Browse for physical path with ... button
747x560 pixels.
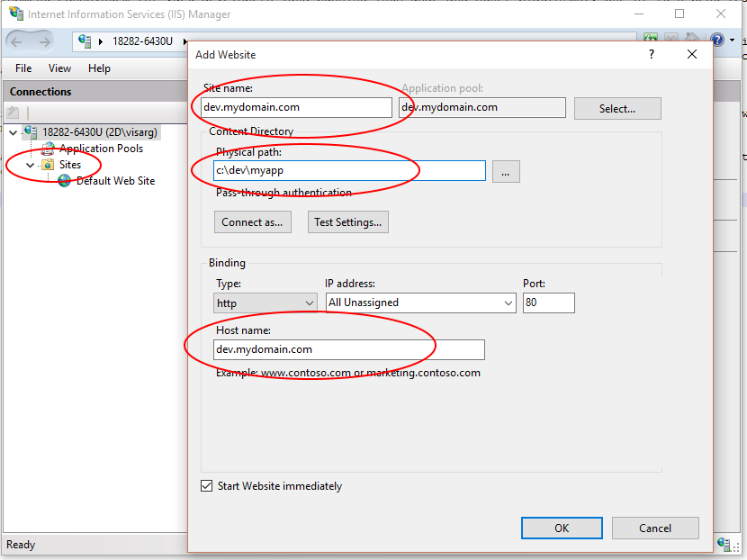pyautogui.click(x=506, y=172)
